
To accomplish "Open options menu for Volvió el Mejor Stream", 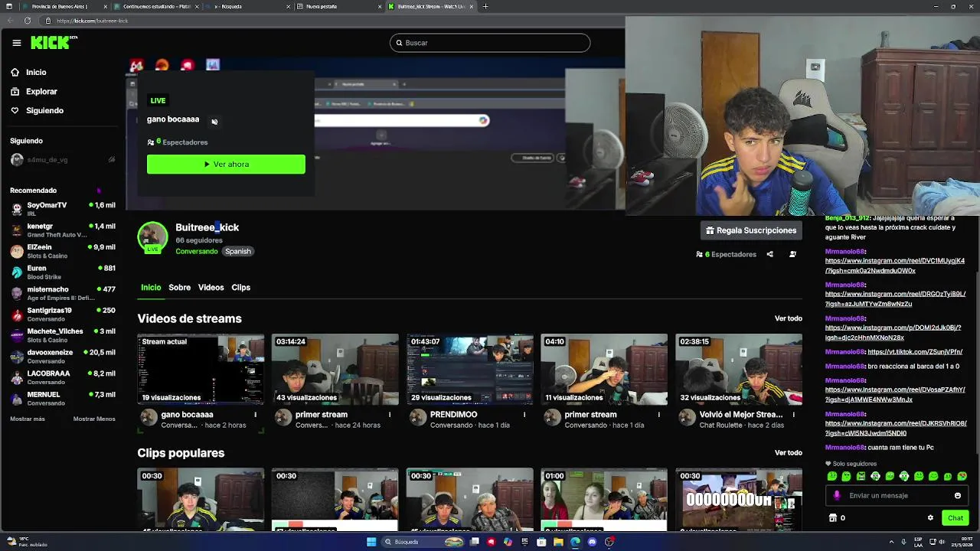I will pos(794,415).
